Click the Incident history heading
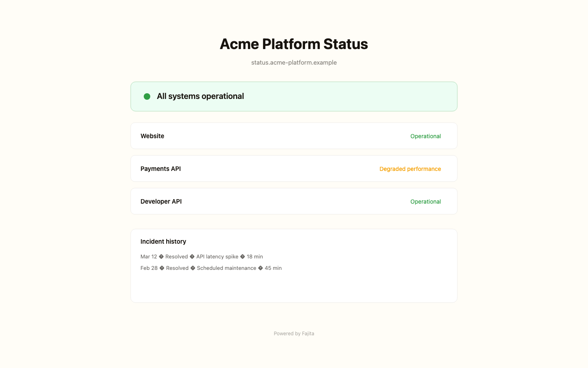This screenshot has width=588, height=368. (x=163, y=242)
